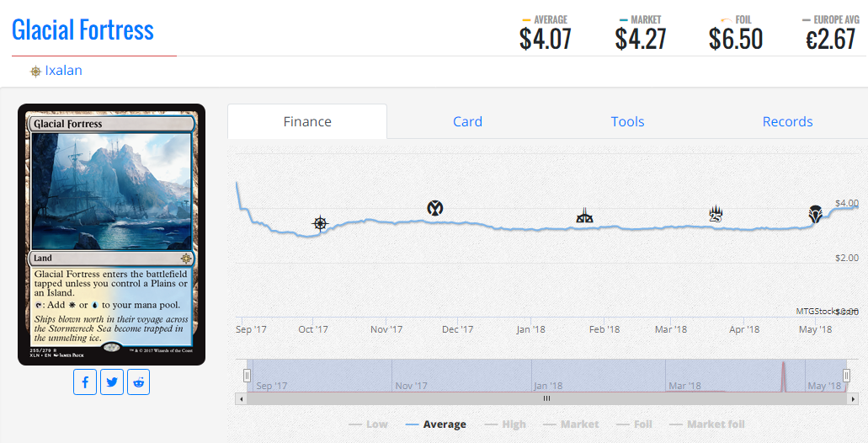Click the $2.00 y-axis label
868x443 pixels.
click(847, 258)
